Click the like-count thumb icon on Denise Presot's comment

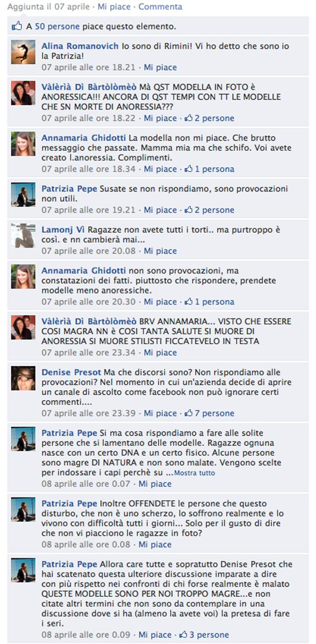coord(189,413)
